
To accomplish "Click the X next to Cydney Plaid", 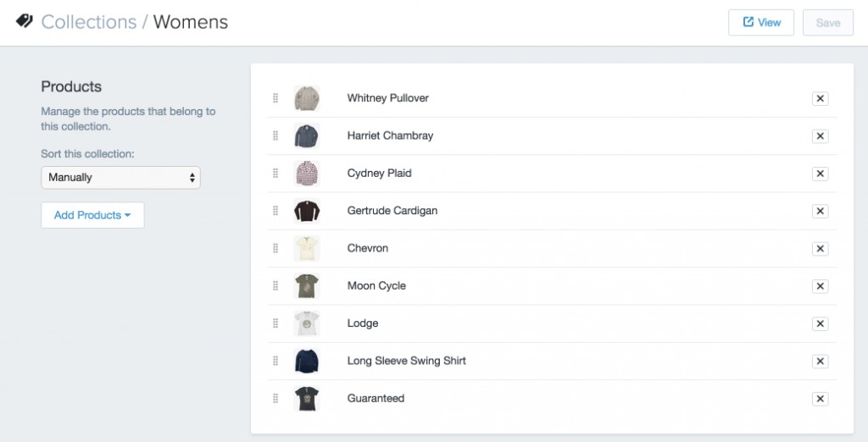I will click(x=820, y=174).
